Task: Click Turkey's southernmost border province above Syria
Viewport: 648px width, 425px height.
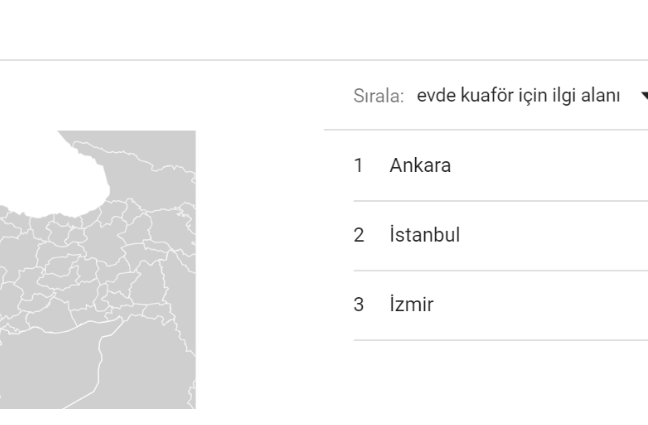Action: tap(52, 316)
